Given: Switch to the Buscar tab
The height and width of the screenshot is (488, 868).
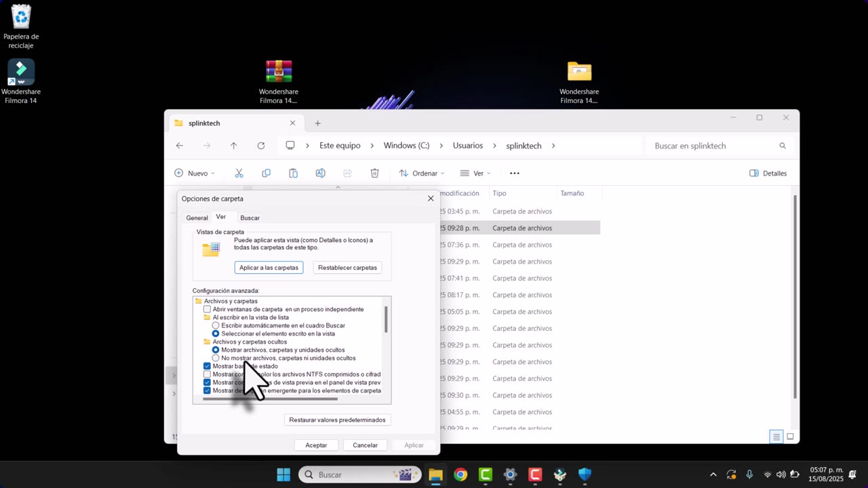Looking at the screenshot, I should 250,218.
